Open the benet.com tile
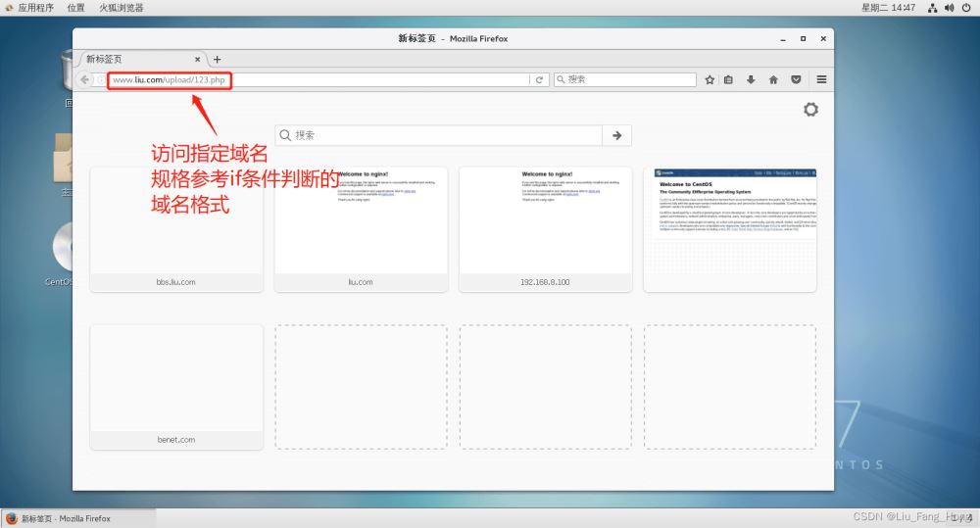Screen dimensions: 980x528 click(x=176, y=387)
